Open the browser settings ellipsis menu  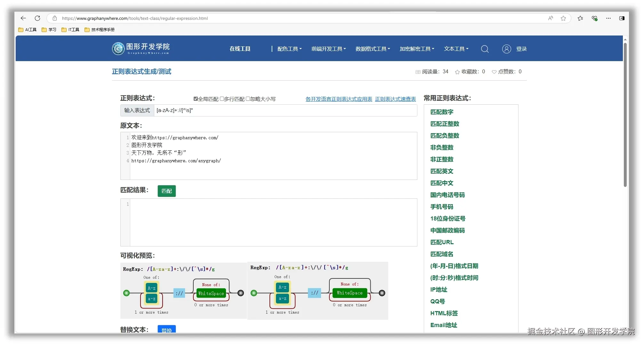coord(608,18)
